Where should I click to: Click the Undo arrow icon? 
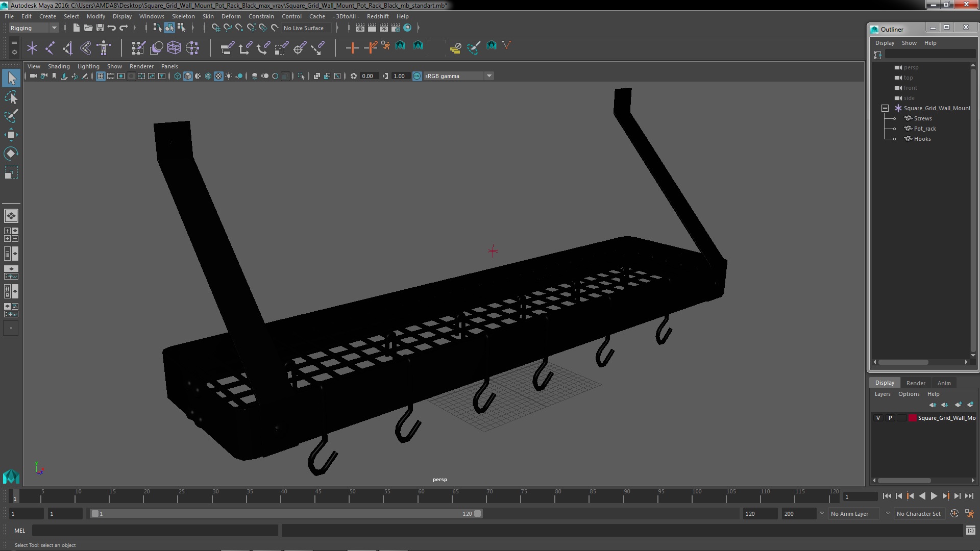pyautogui.click(x=112, y=28)
